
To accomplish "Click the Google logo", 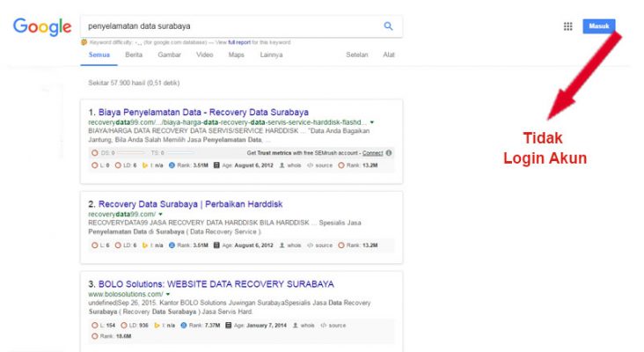I will tap(41, 27).
